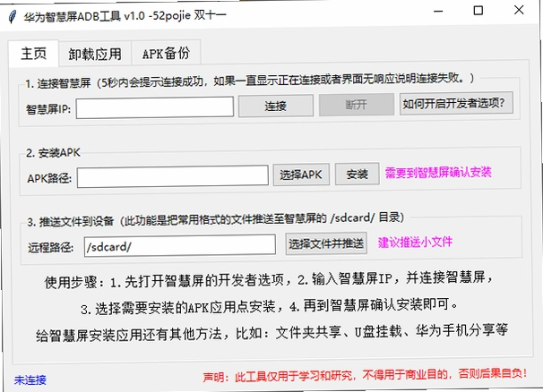
Task: Open the 卸载应用 tab
Action: click(x=95, y=54)
